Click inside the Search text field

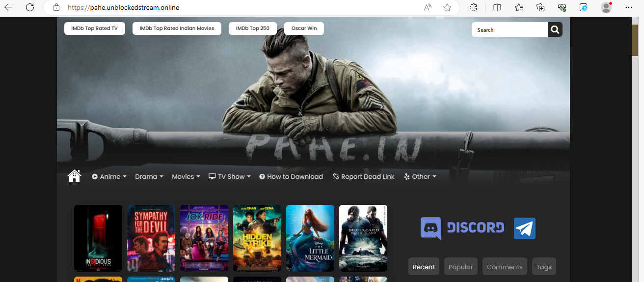(x=509, y=30)
